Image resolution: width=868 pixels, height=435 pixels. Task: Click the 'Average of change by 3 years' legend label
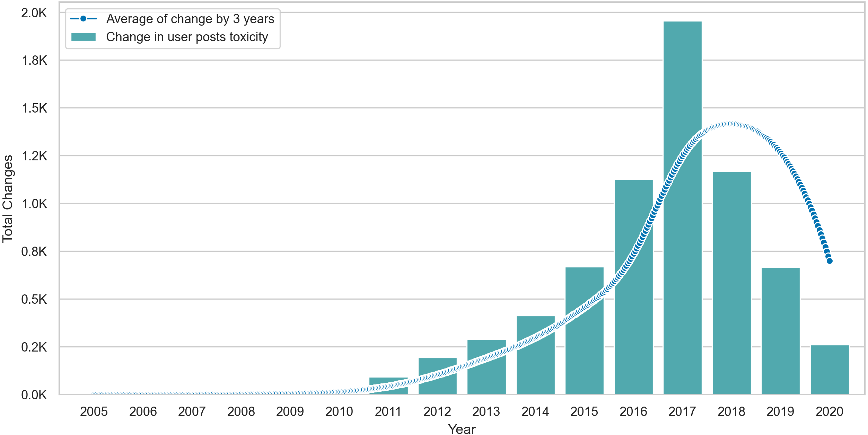coord(190,19)
